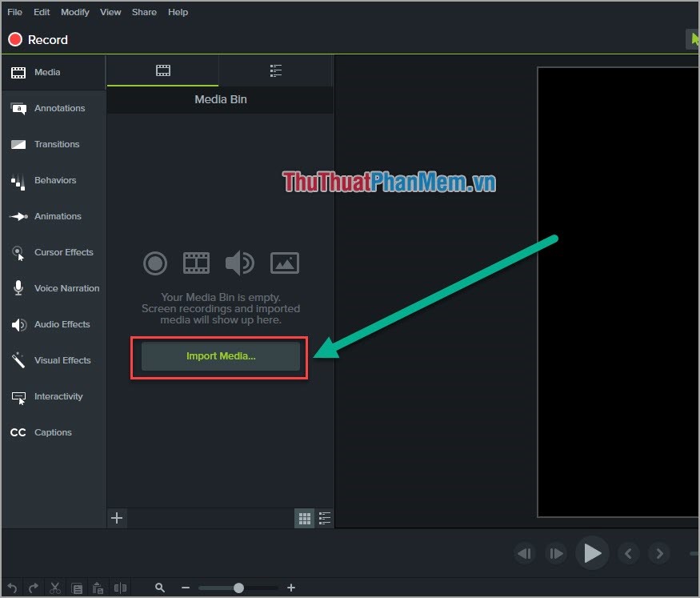Click the Split clip icon
Screen dimensions: 700x598
point(120,588)
